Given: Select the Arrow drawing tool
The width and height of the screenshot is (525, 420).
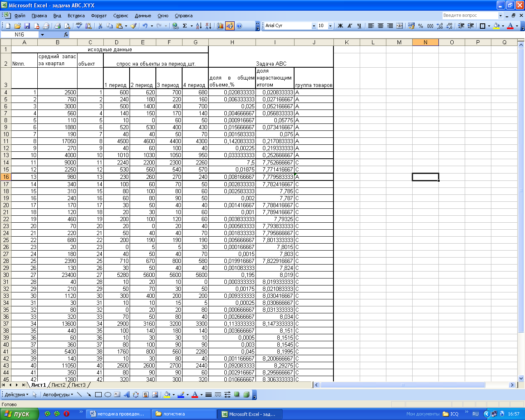Looking at the screenshot, I should click(x=89, y=395).
